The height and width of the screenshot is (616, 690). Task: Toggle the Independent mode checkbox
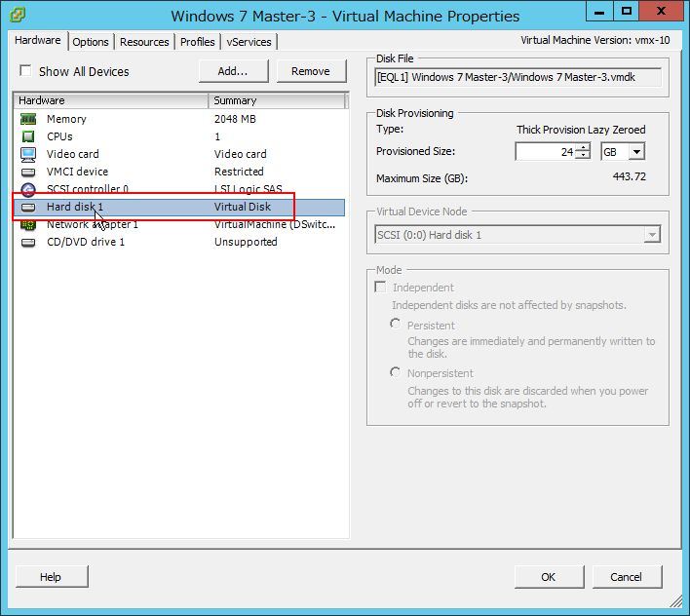pos(380,287)
